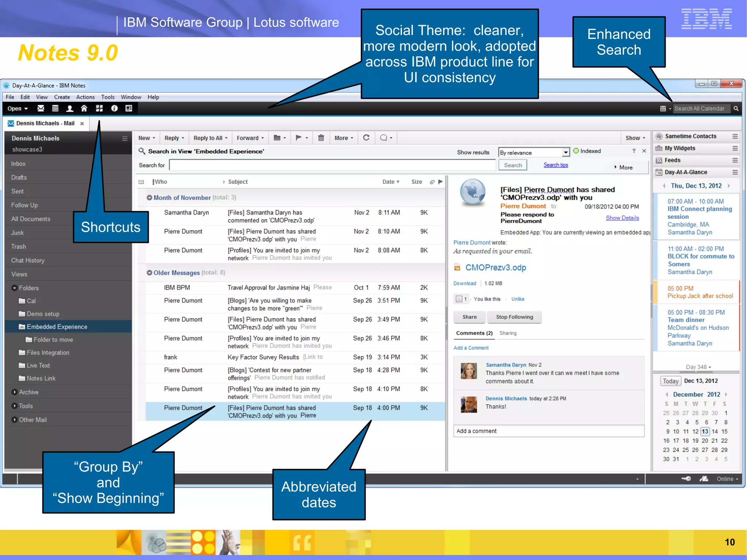Image resolution: width=747 pixels, height=560 pixels.
Task: Close the Search in View bar
Action: click(x=644, y=151)
